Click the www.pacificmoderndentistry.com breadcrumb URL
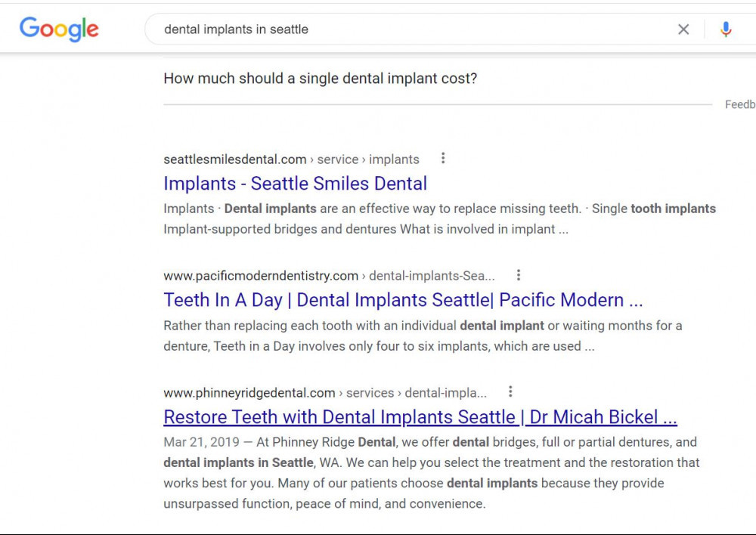This screenshot has width=756, height=535. click(x=330, y=276)
